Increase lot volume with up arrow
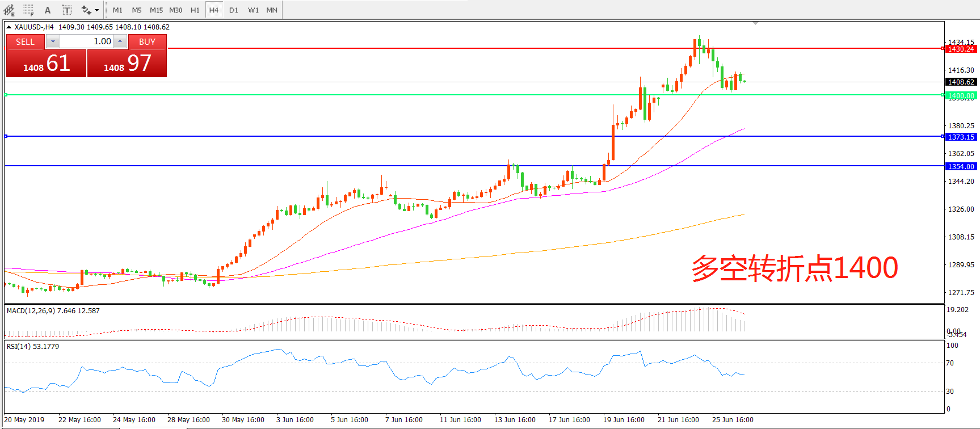Viewport: 980px width, 429px height. [120, 41]
